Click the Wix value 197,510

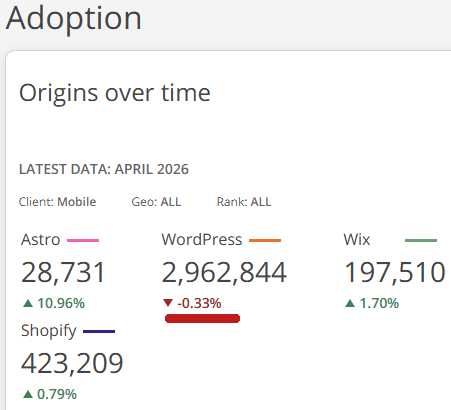click(x=395, y=273)
